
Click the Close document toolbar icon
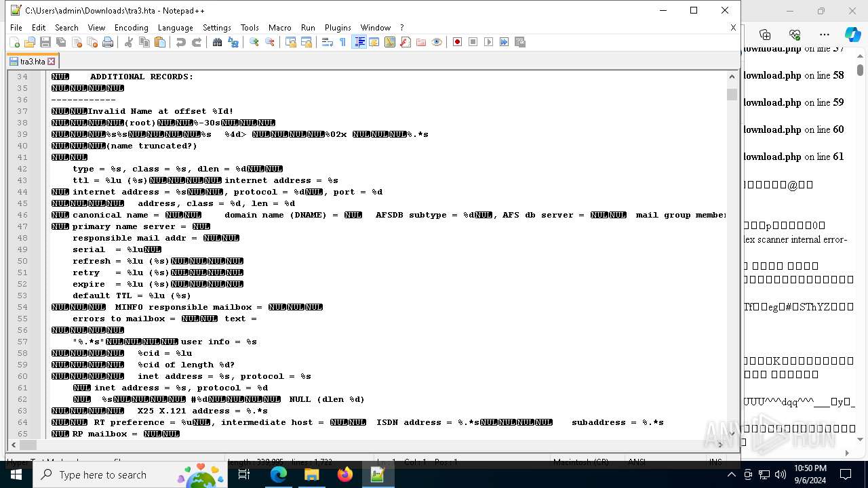click(x=77, y=42)
